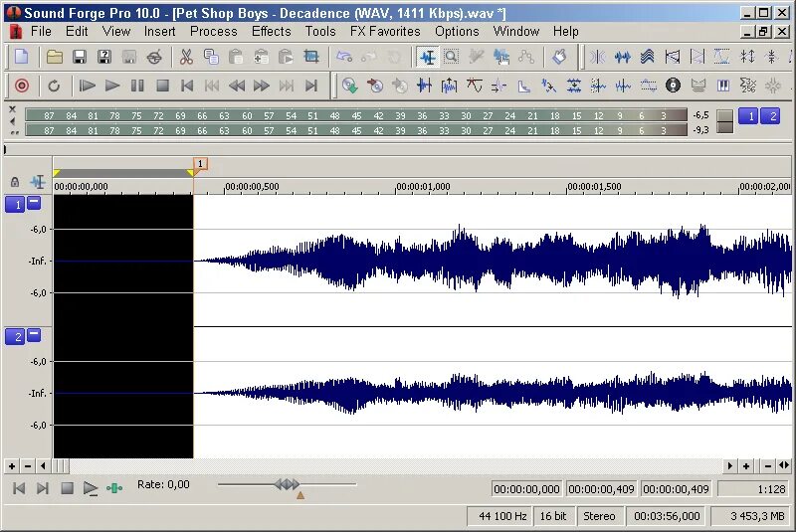Click the hand plug-in chainer icon
The width and height of the screenshot is (796, 532).
coord(559,57)
